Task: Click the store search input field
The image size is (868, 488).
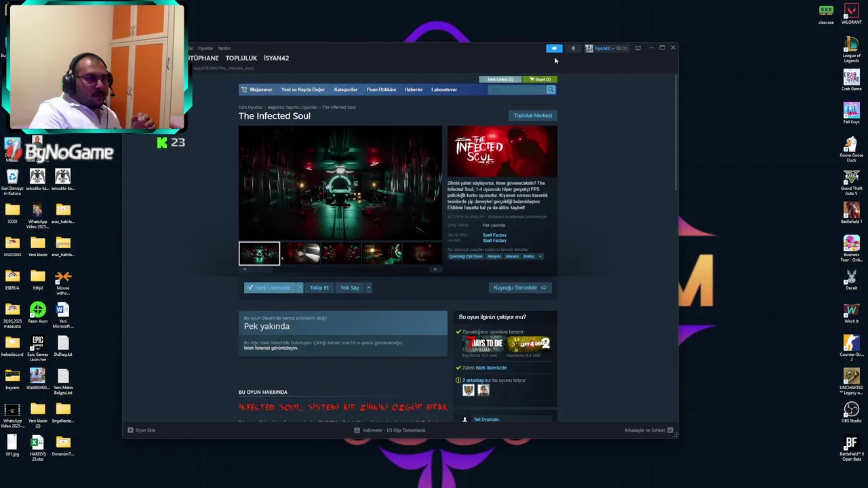Action: (517, 89)
